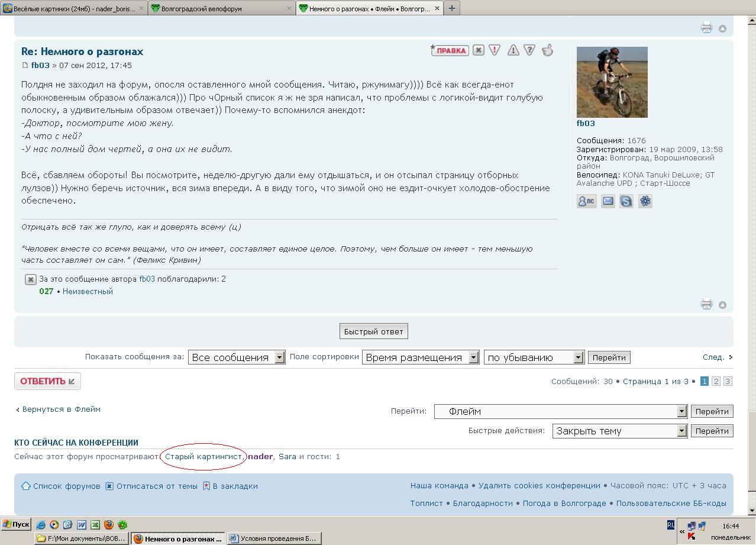The height and width of the screenshot is (545, 756).
Task: Open Windows Media Player from quick launch
Action: 54,524
